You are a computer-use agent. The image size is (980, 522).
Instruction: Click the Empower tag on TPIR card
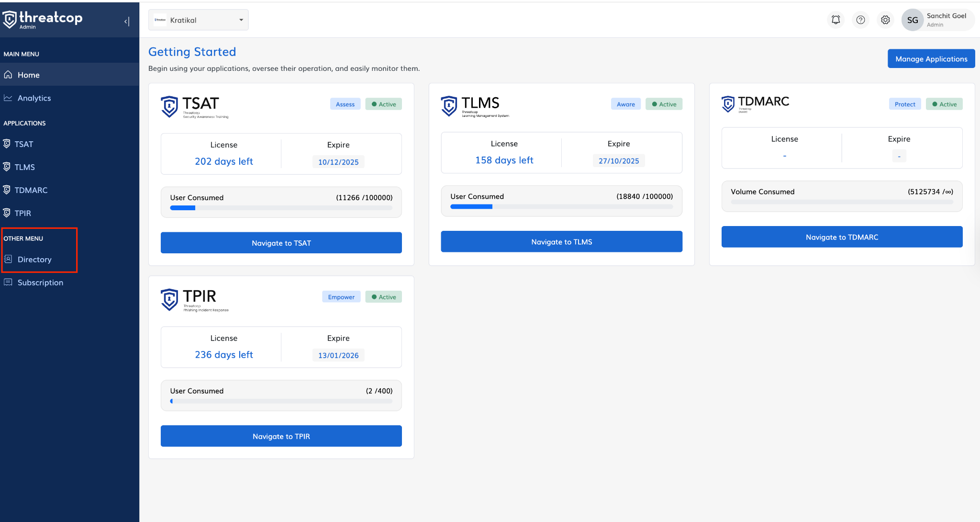pos(341,297)
